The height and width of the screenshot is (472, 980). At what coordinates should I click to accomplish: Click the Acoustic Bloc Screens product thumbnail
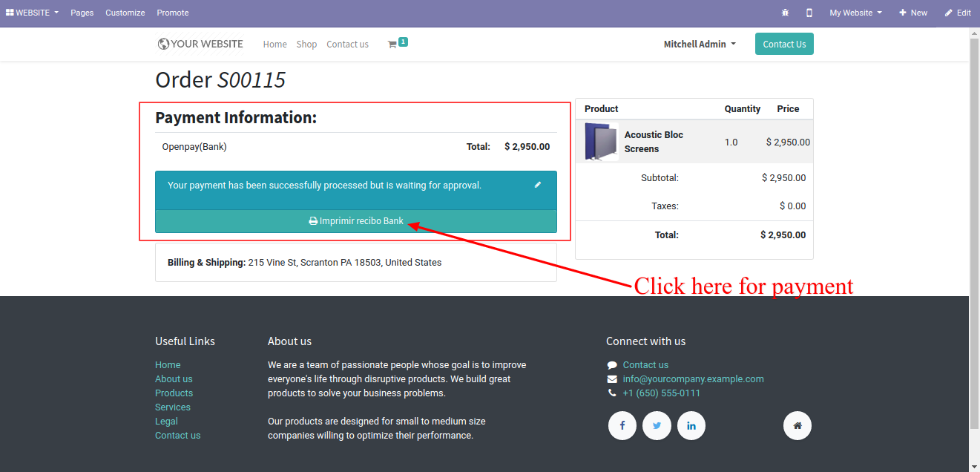tap(601, 142)
